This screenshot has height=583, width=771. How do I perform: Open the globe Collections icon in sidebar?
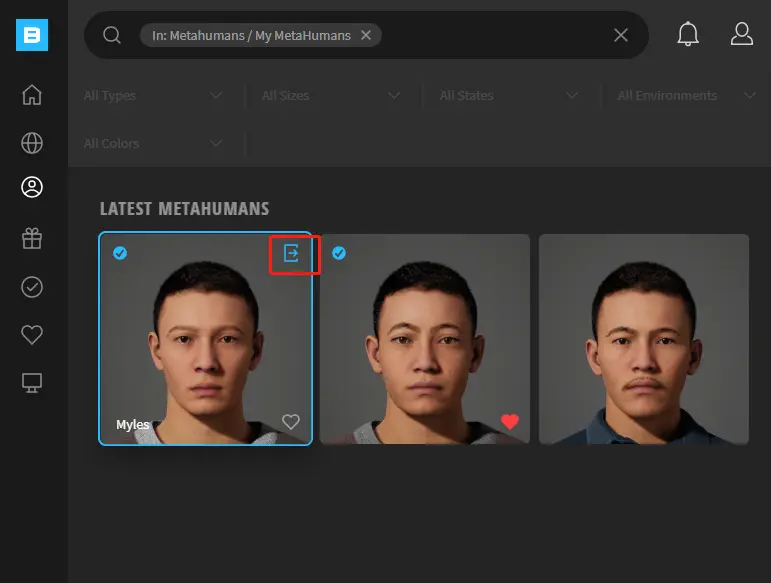(x=32, y=143)
